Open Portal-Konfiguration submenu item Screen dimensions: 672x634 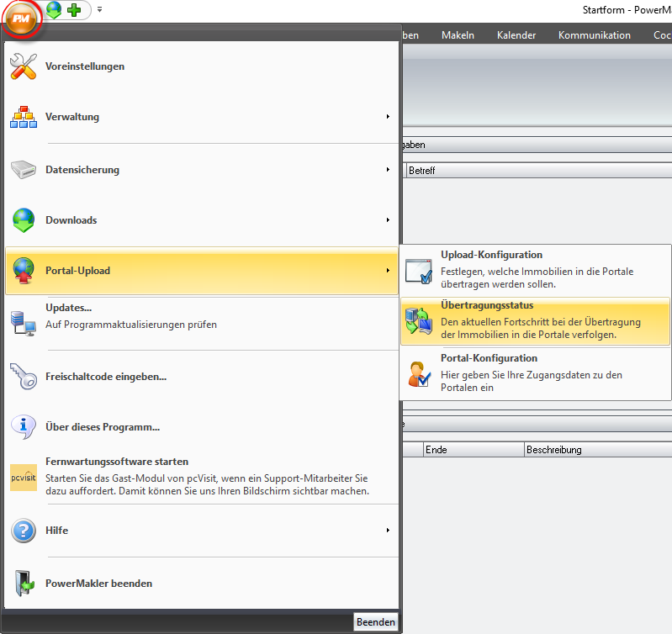(x=535, y=373)
